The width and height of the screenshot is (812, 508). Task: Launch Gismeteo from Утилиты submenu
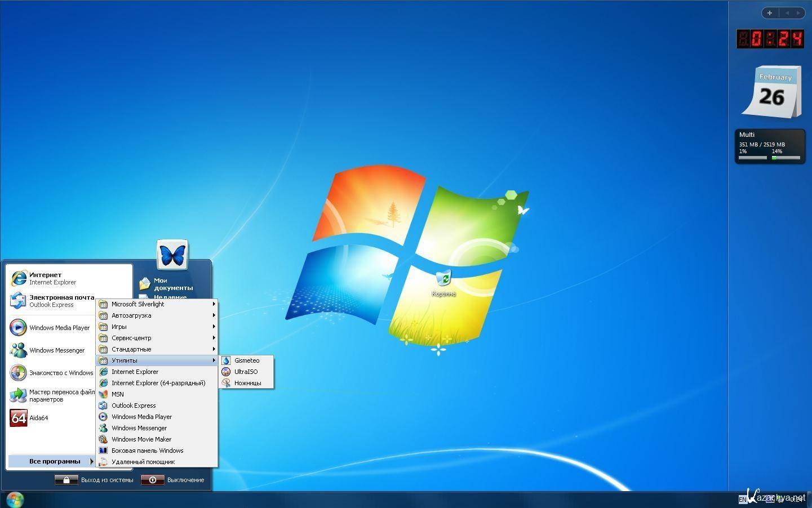coord(247,360)
